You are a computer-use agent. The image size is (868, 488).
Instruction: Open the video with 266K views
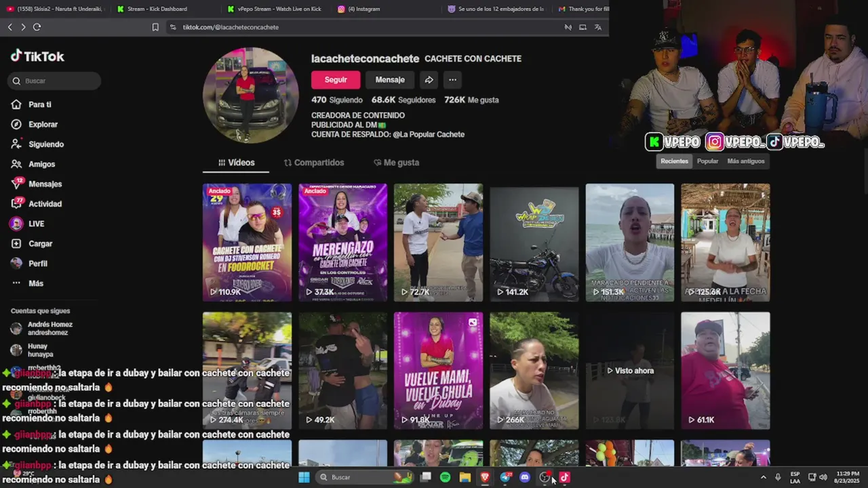tap(534, 371)
